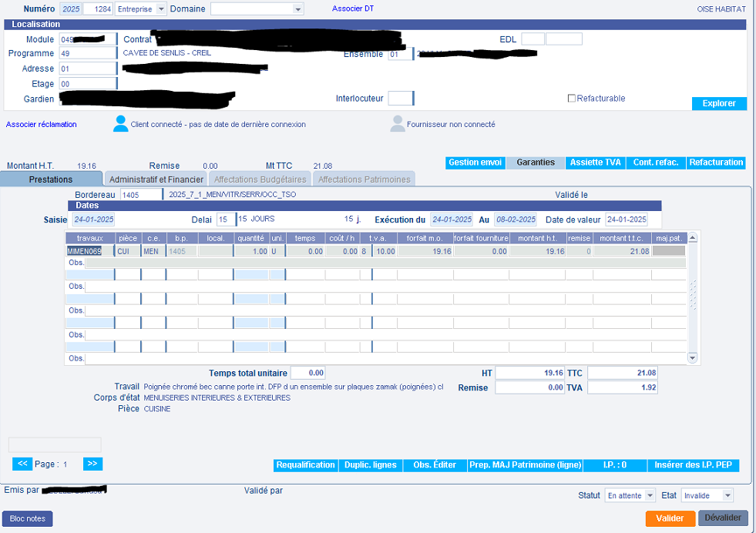
Task: Open the Statut En attente dropdown
Action: 650,495
